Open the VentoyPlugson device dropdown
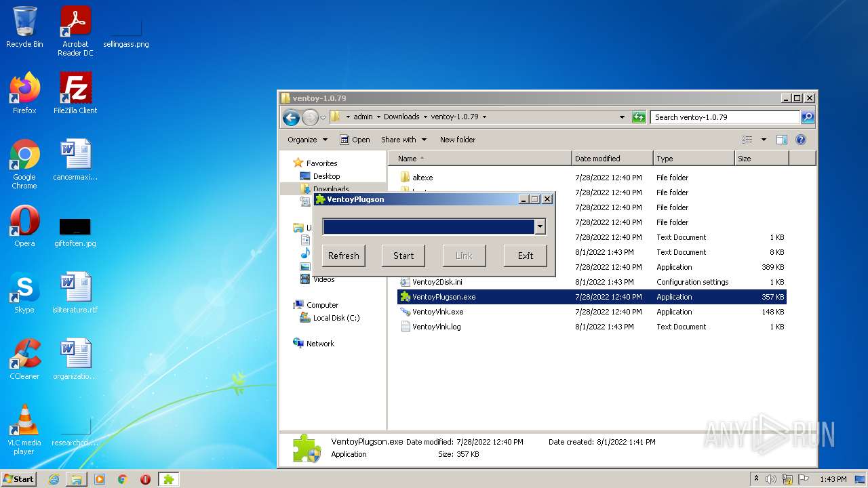Viewport: 868px width, 488px height. click(x=540, y=226)
